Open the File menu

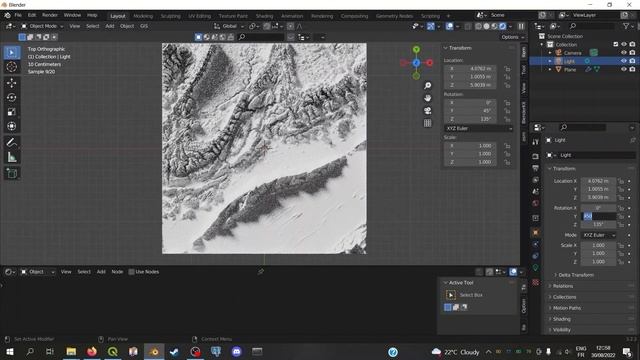(x=18, y=15)
